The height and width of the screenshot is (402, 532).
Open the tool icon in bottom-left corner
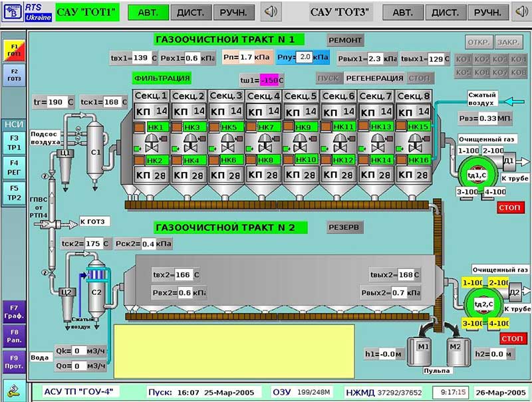(x=14, y=390)
